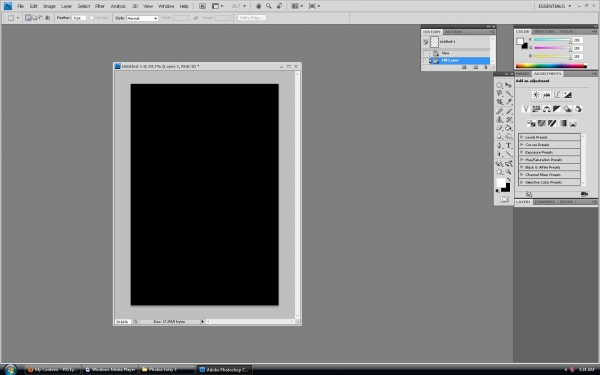
Task: Select the Brush tool
Action: coord(509,111)
